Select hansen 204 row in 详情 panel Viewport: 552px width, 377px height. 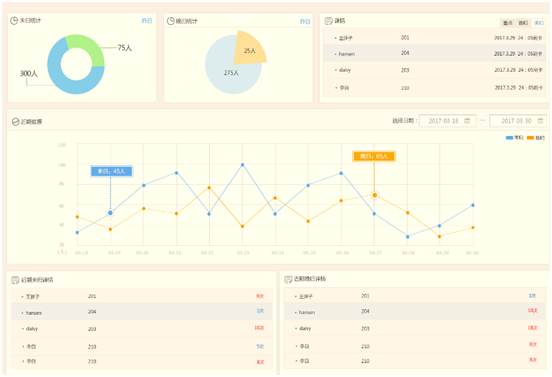[x=434, y=54]
